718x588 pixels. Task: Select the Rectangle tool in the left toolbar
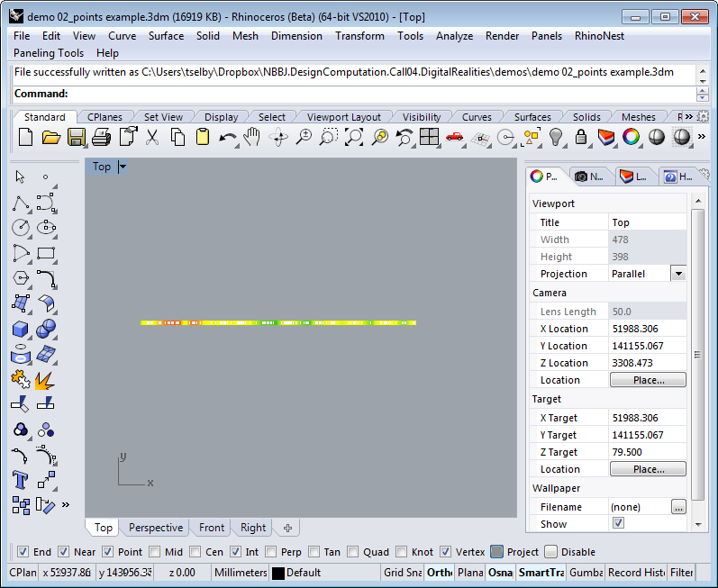coord(46,253)
